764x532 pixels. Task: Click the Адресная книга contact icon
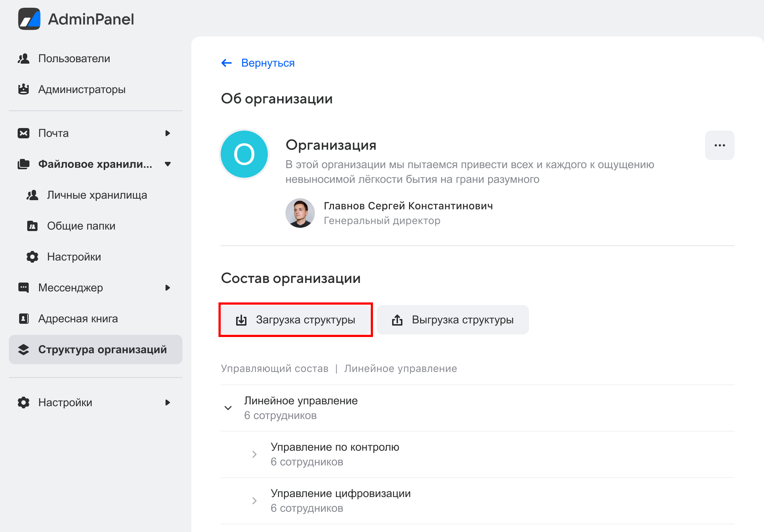coord(24,319)
